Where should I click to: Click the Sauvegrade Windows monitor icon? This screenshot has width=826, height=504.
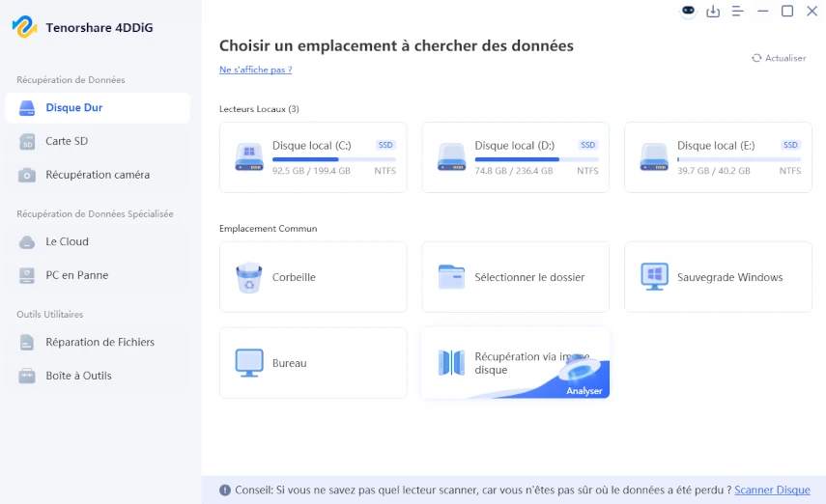pos(654,276)
